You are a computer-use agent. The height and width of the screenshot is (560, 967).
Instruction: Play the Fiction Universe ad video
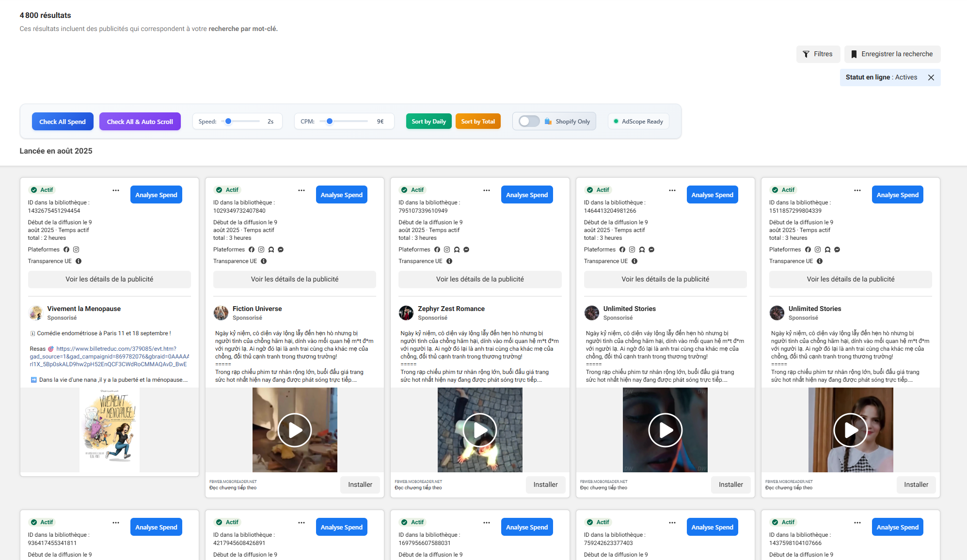coord(295,430)
